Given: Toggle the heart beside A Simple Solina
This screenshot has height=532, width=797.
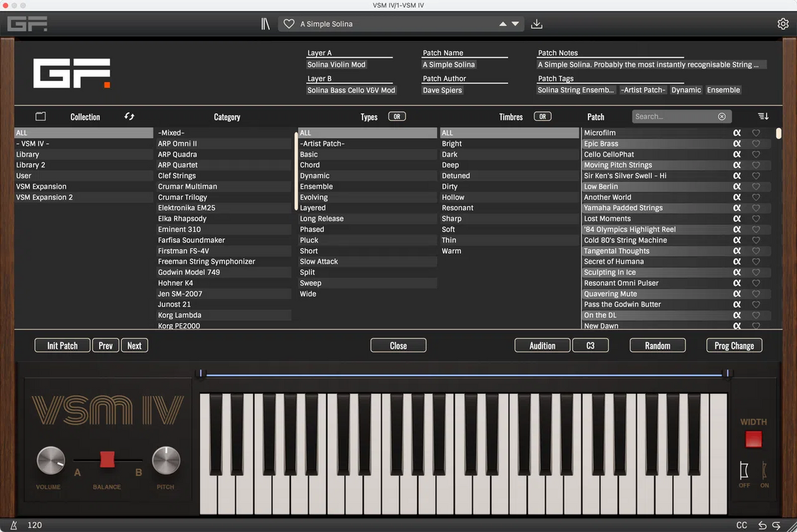Looking at the screenshot, I should click(289, 23).
